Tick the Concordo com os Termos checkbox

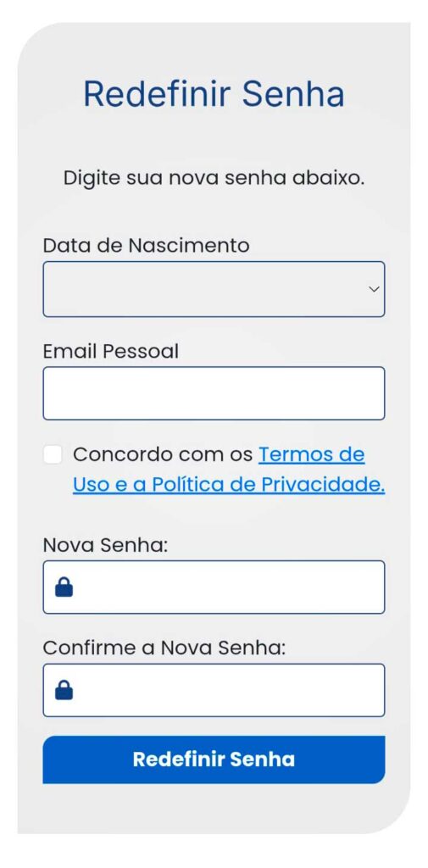click(53, 455)
